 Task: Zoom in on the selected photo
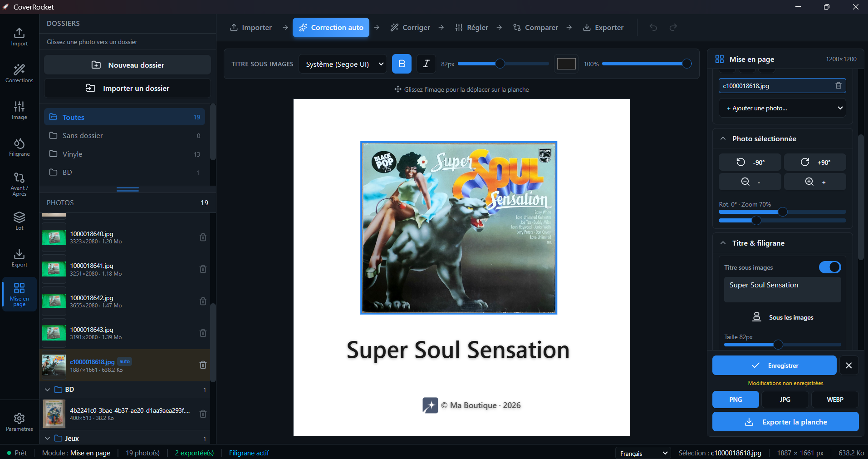(815, 182)
